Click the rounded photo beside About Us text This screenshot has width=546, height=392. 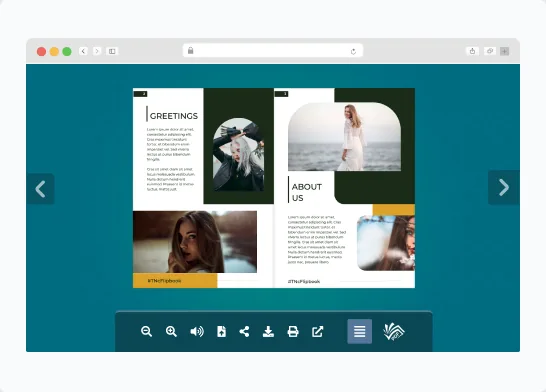386,243
